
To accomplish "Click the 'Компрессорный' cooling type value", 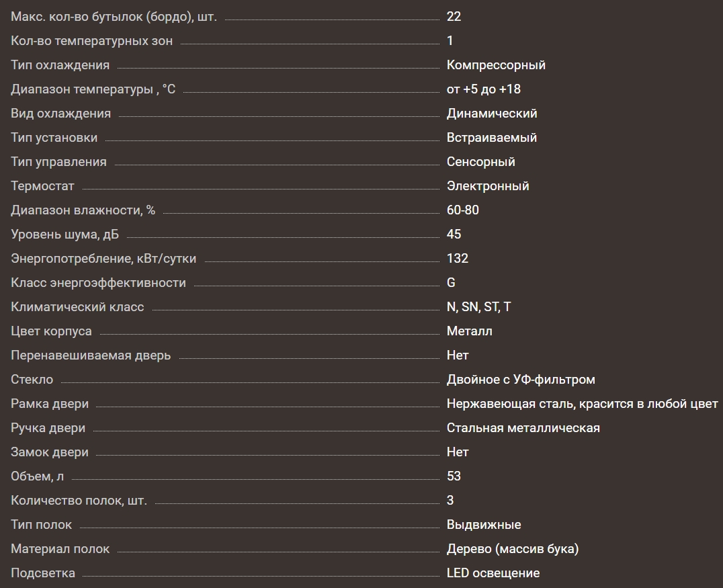I will click(496, 65).
